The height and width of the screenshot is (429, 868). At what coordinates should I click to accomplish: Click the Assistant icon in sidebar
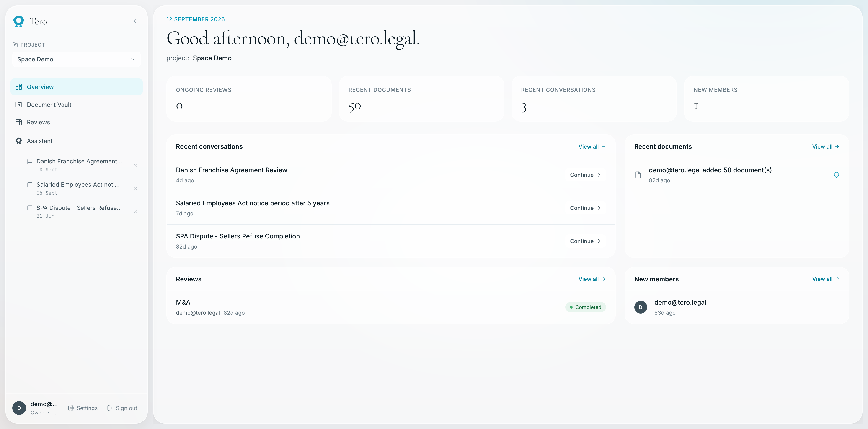point(18,141)
